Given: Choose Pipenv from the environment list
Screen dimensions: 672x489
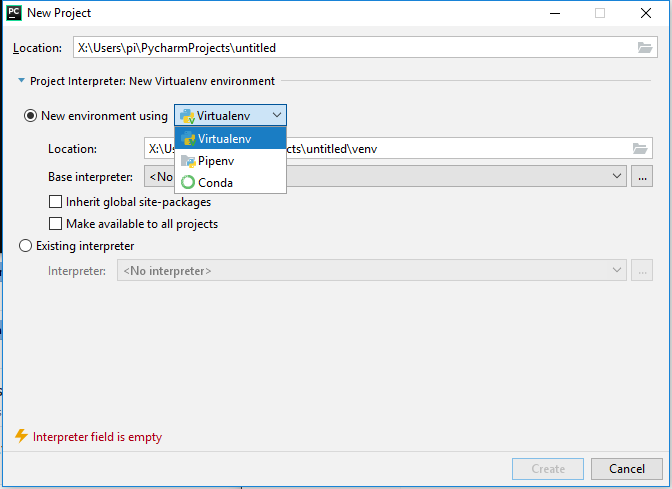Looking at the screenshot, I should pos(216,161).
